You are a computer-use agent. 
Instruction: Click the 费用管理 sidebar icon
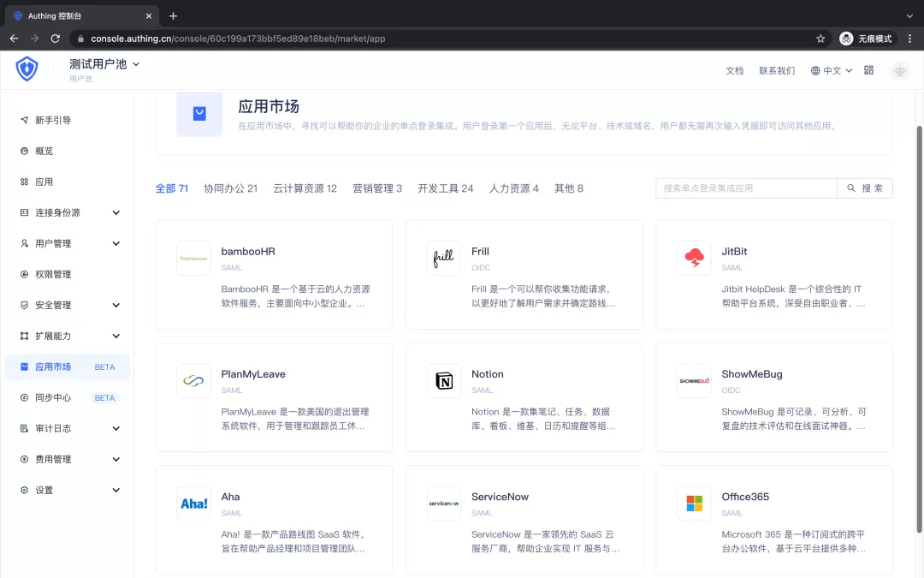pos(24,459)
